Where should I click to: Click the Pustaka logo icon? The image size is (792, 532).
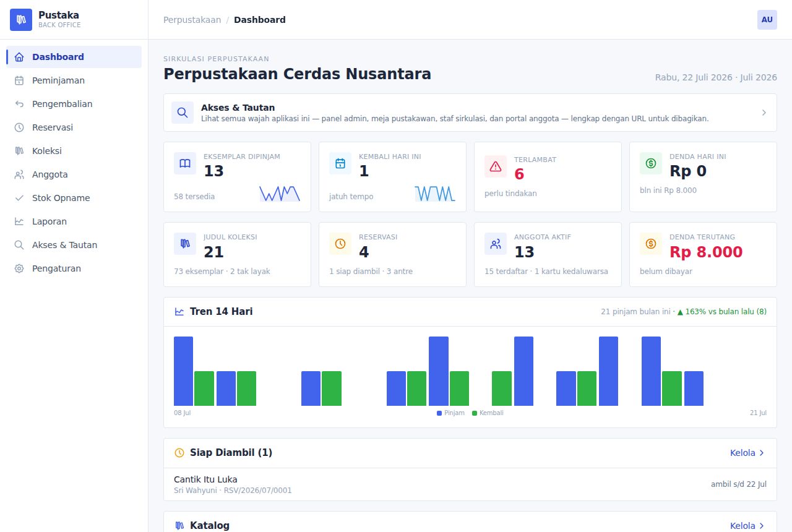pyautogui.click(x=21, y=20)
